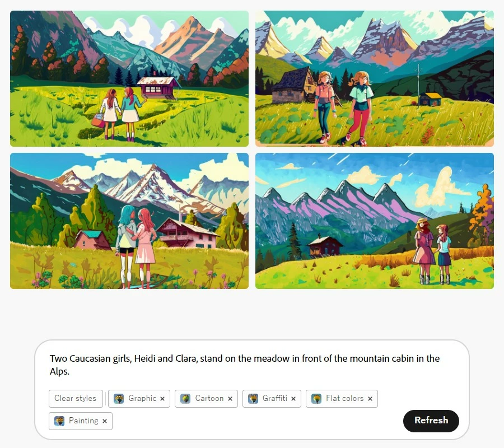504x448 pixels.
Task: Remove the Flat colors style tag
Action: click(x=370, y=399)
